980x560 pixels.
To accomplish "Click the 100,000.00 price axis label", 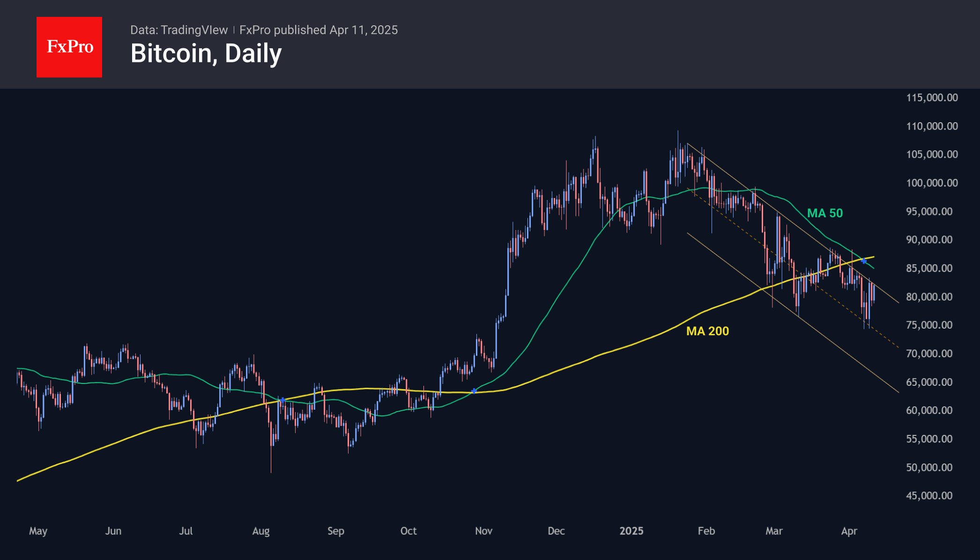I will click(x=932, y=183).
